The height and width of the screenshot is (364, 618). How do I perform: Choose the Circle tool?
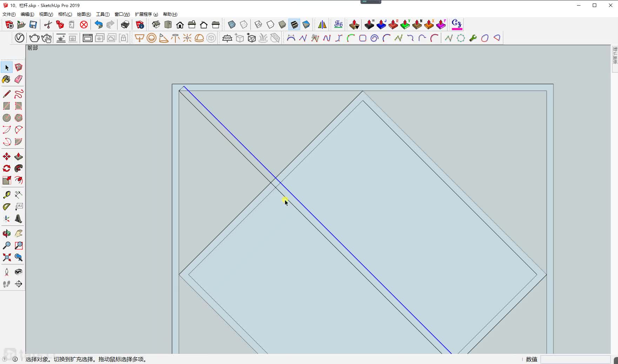click(7, 118)
